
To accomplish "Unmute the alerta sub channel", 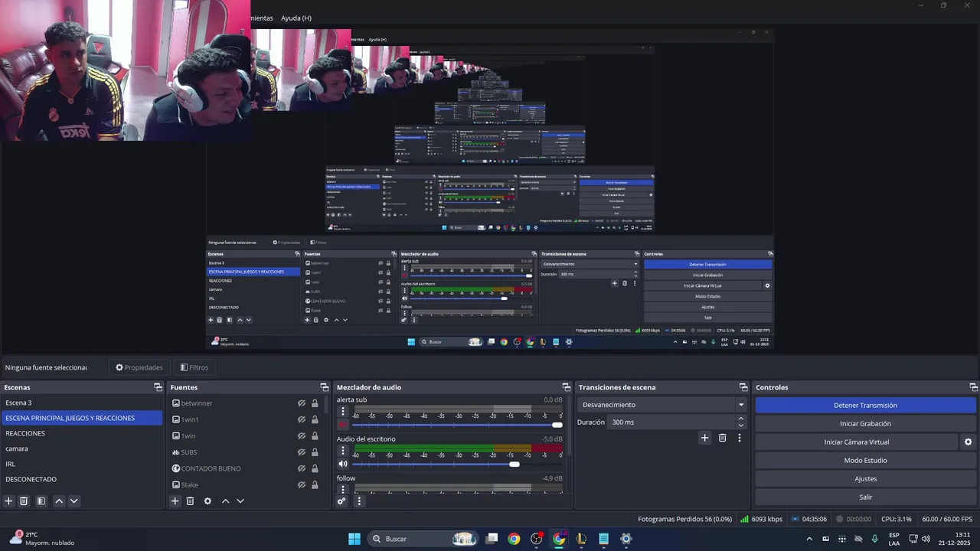I will [343, 425].
